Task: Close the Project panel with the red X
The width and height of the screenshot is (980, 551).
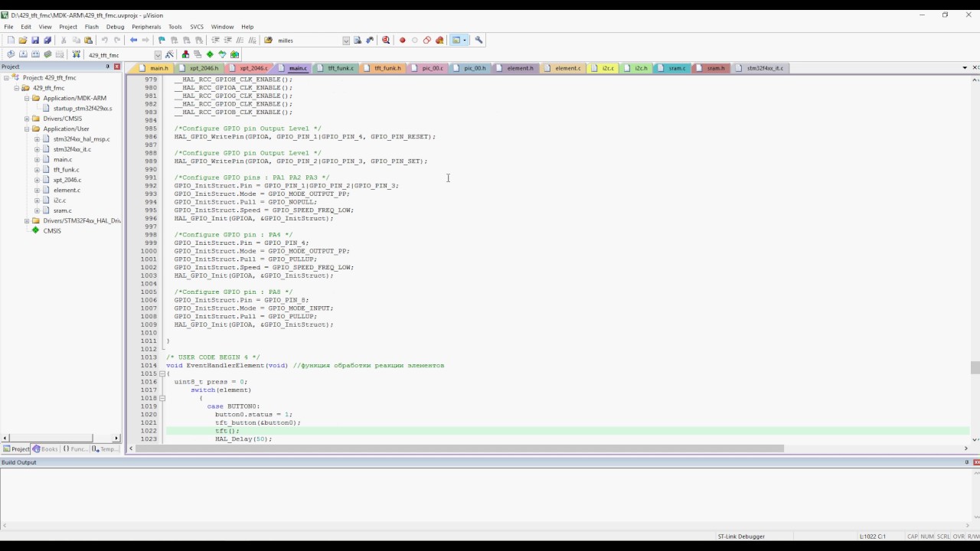Action: (117, 67)
